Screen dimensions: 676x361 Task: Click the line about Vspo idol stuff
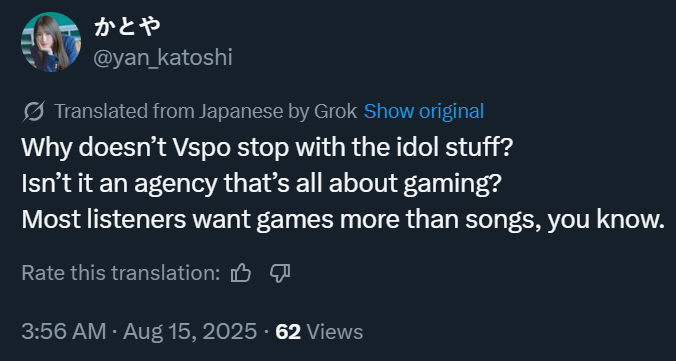tap(267, 148)
